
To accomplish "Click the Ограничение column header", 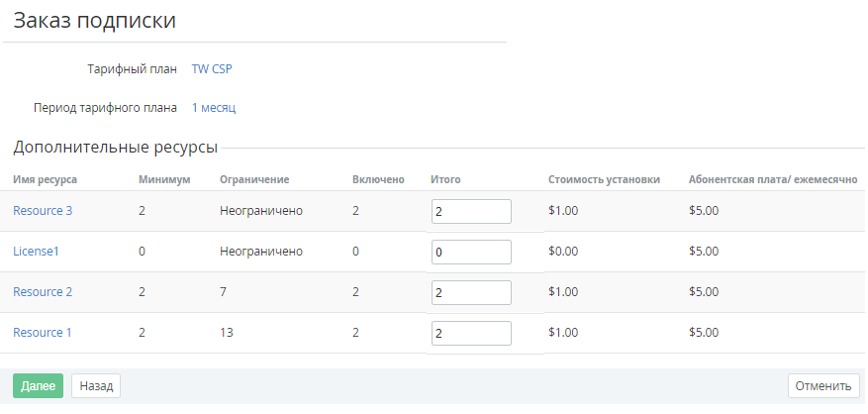I will click(x=254, y=179).
